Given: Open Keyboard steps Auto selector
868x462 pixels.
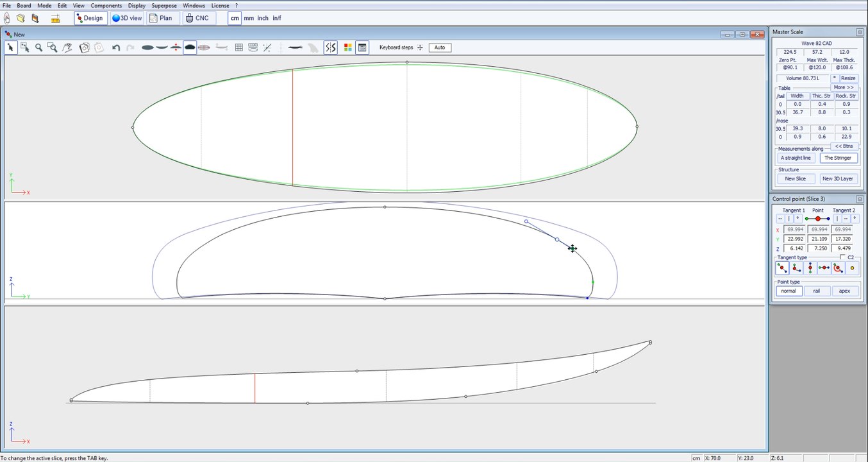Looking at the screenshot, I should pos(440,47).
